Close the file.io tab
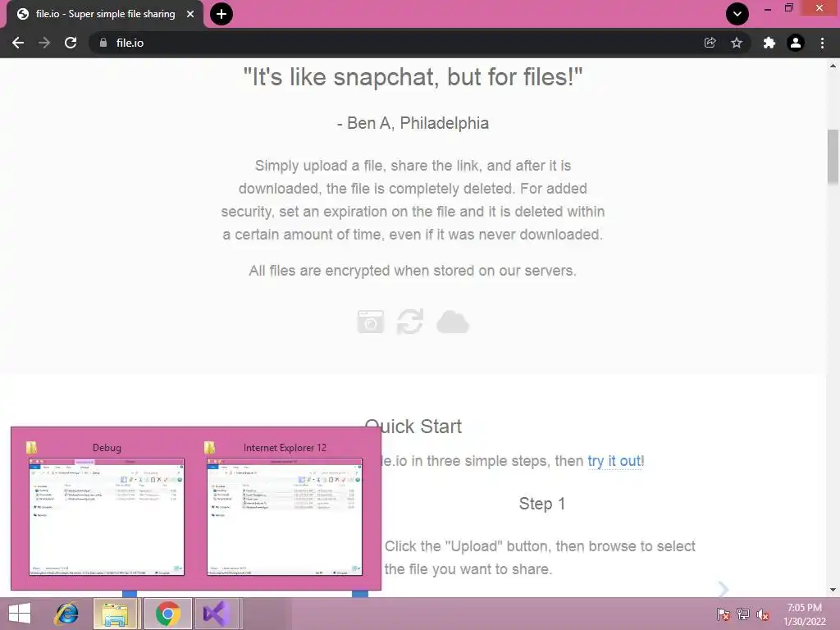 pyautogui.click(x=190, y=14)
